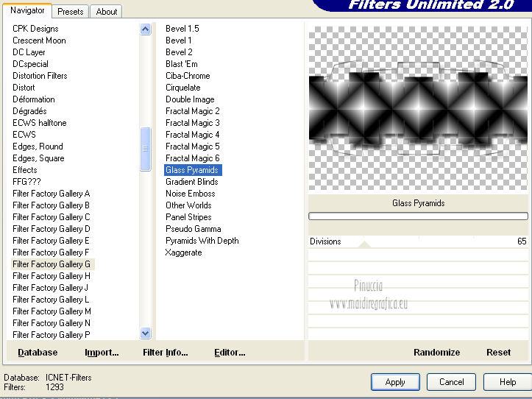Click the category list scroll up arrow

click(145, 29)
